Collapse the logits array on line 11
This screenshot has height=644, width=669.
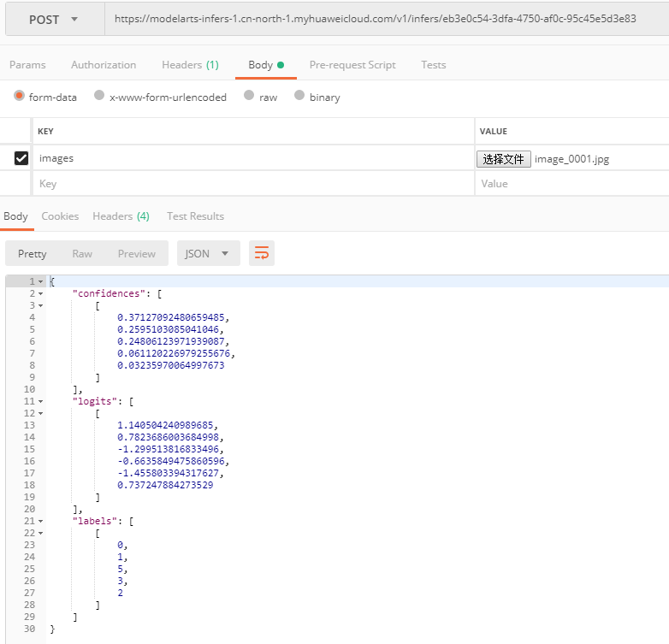point(40,401)
